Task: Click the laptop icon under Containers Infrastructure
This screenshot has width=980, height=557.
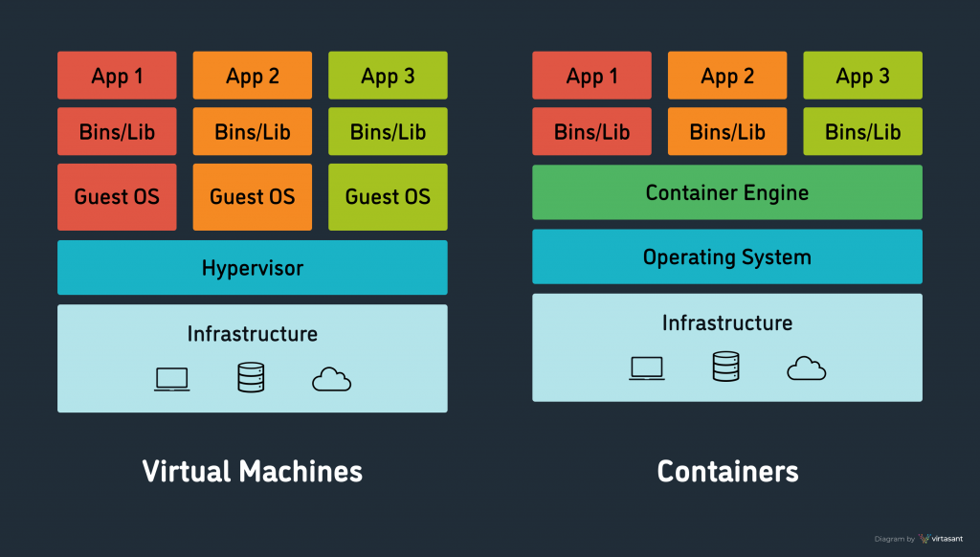Action: [646, 367]
